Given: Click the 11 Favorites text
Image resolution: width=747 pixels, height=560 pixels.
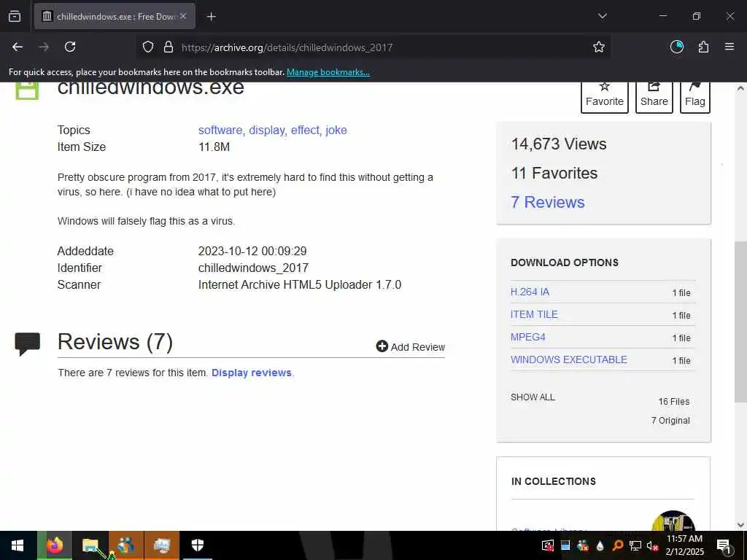Looking at the screenshot, I should (554, 173).
